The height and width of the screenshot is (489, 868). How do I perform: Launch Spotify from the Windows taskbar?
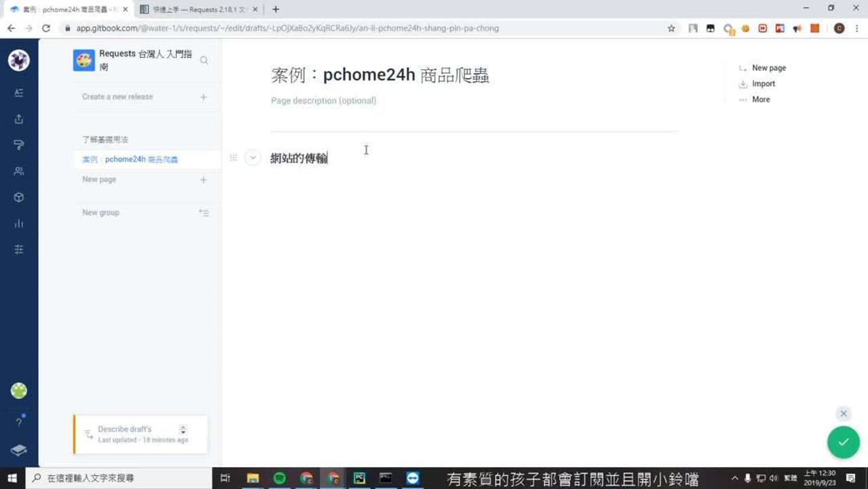pyautogui.click(x=279, y=478)
